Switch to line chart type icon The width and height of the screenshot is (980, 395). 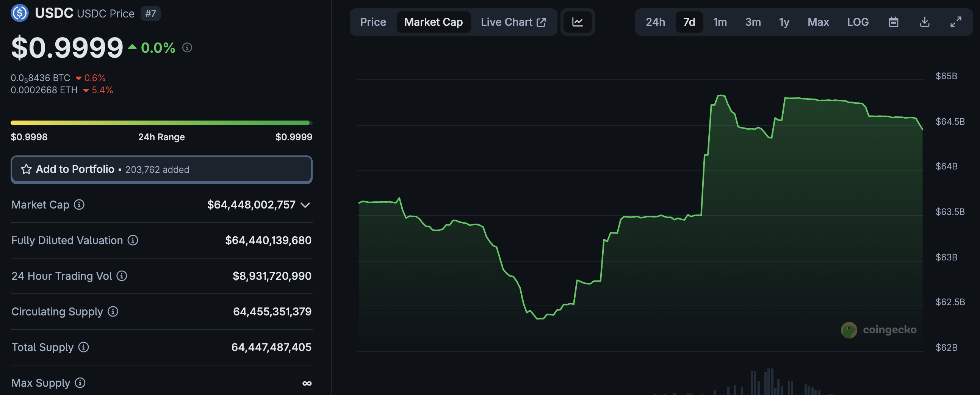point(577,22)
